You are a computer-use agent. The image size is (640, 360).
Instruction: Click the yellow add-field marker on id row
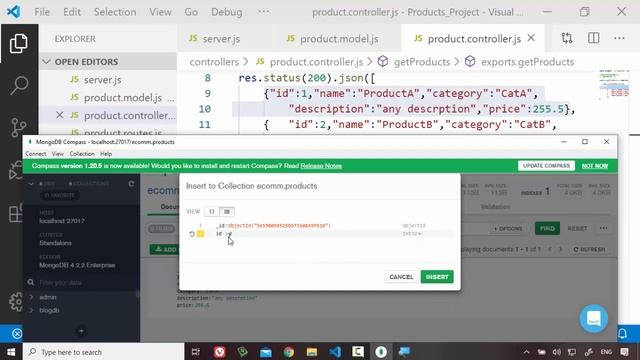pos(200,234)
